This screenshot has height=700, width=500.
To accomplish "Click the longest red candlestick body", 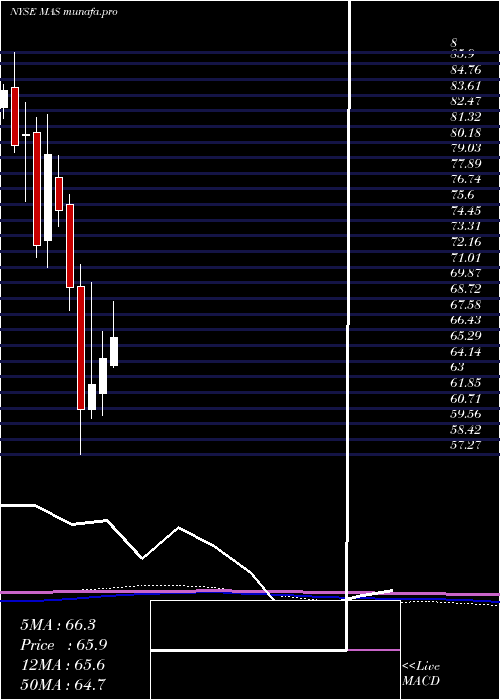I will [x=81, y=348].
